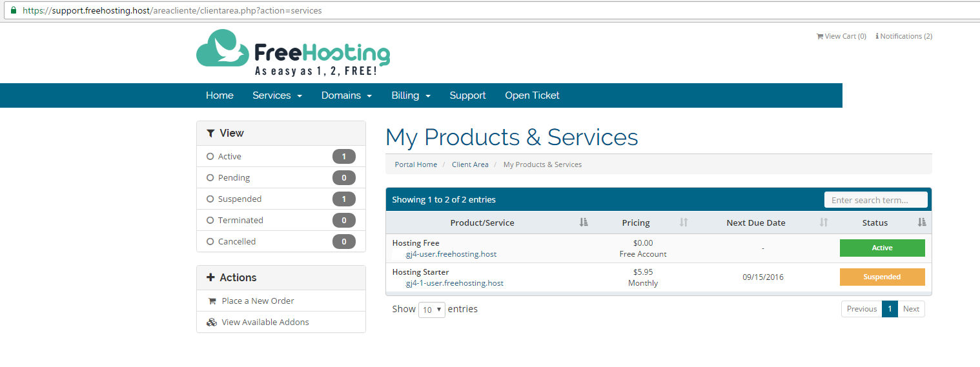Open View Cart (0) link
The width and height of the screenshot is (980, 367).
(841, 36)
